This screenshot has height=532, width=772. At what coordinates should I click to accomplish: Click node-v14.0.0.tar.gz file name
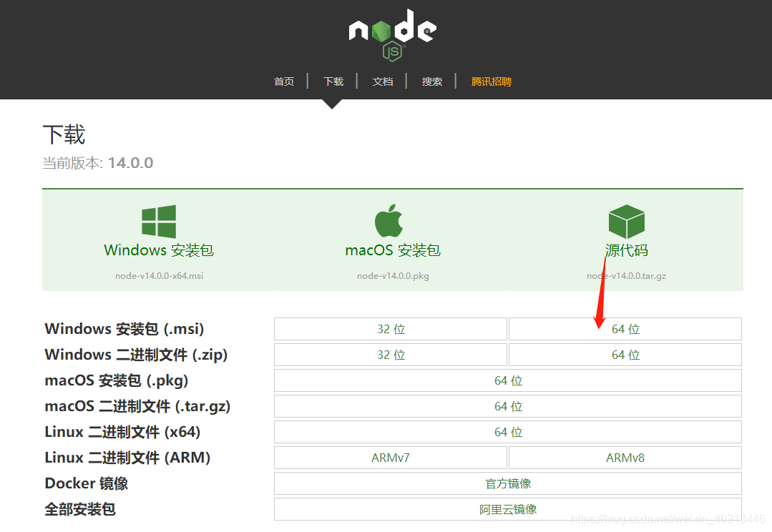point(626,275)
